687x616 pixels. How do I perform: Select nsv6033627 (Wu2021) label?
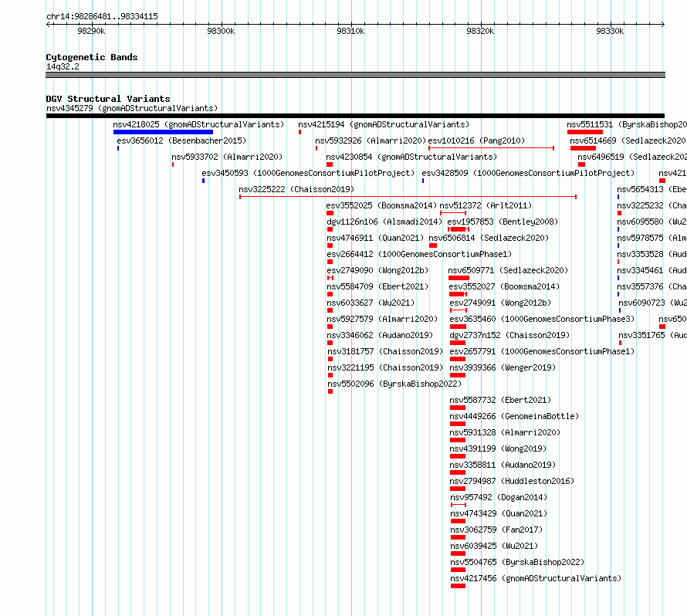[371, 303]
